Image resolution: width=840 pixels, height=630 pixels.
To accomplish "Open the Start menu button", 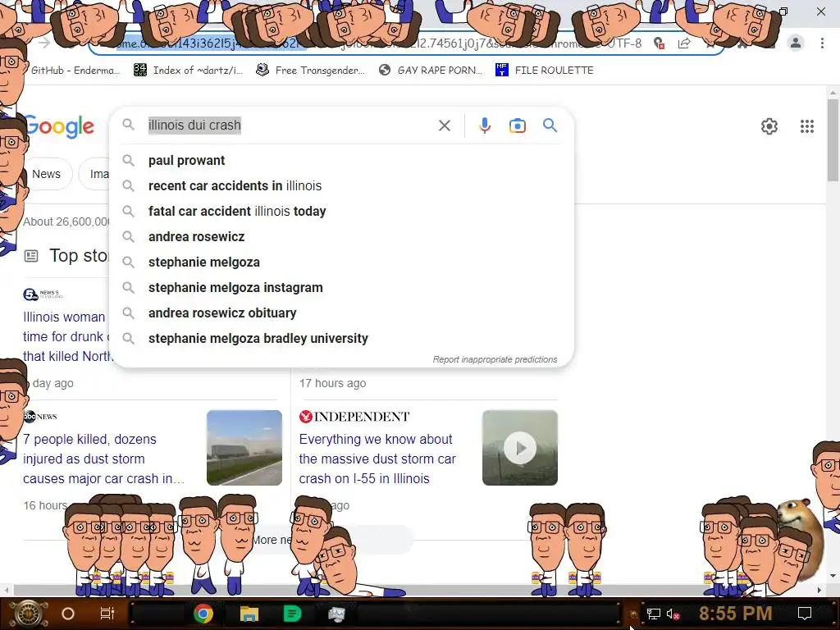I will click(29, 614).
